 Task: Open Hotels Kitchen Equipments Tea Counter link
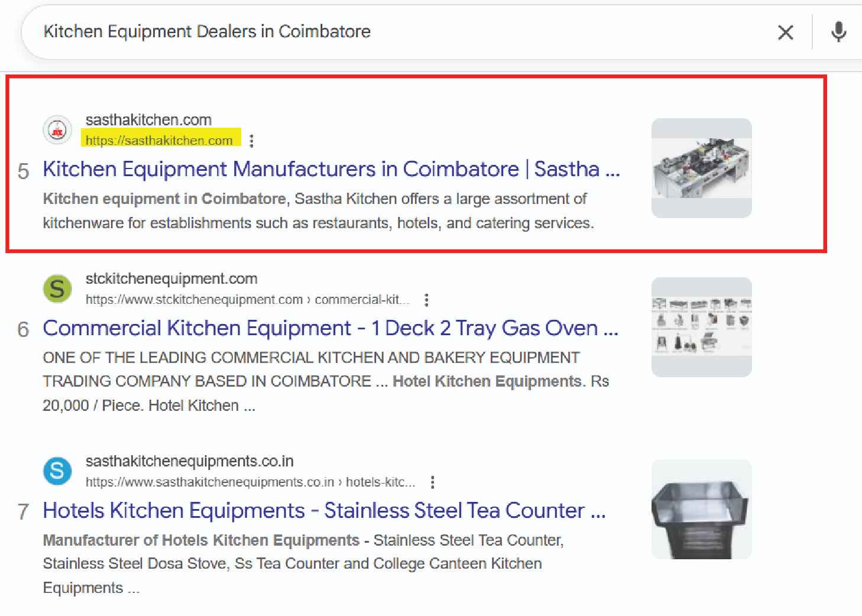(324, 510)
